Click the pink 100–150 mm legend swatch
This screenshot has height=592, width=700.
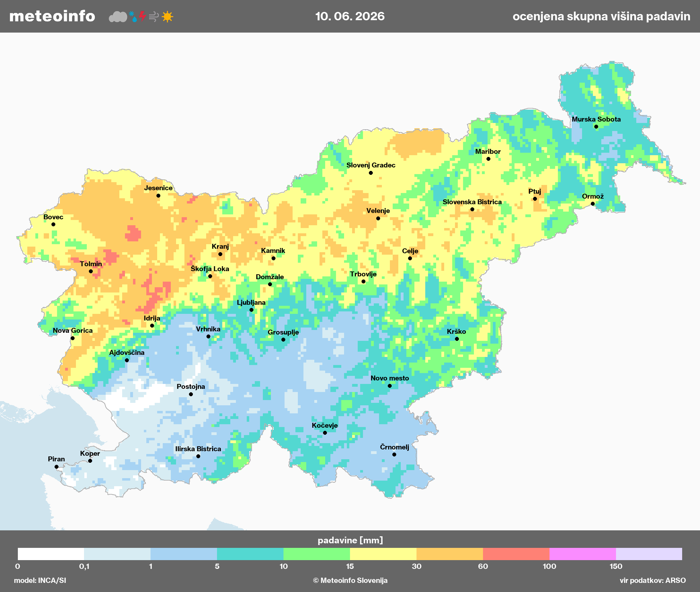(582, 554)
